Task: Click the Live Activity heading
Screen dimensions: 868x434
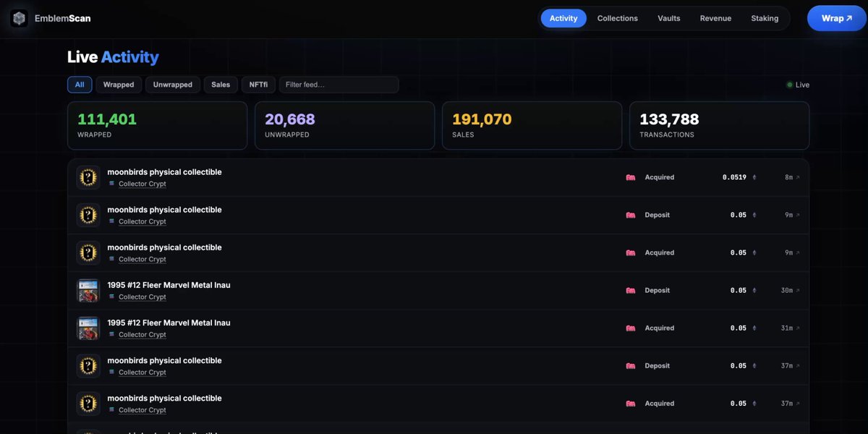Action: coord(113,57)
